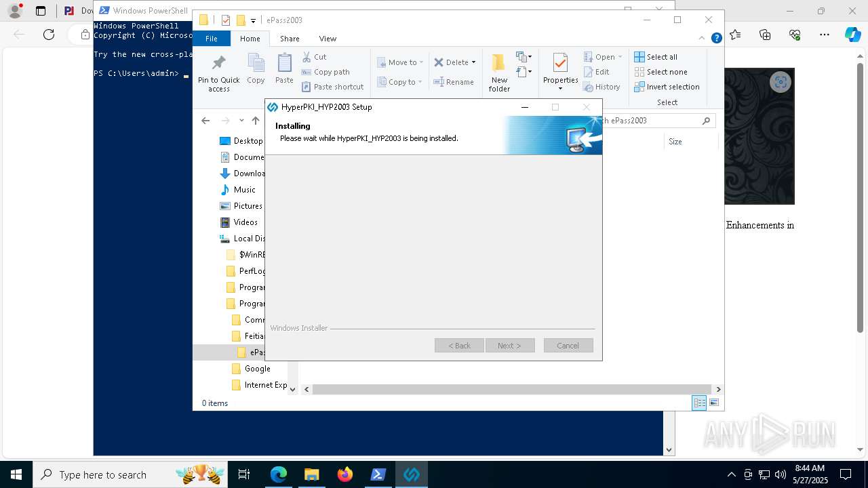The height and width of the screenshot is (488, 868).
Task: Open the Windows Start menu
Action: click(x=16, y=474)
